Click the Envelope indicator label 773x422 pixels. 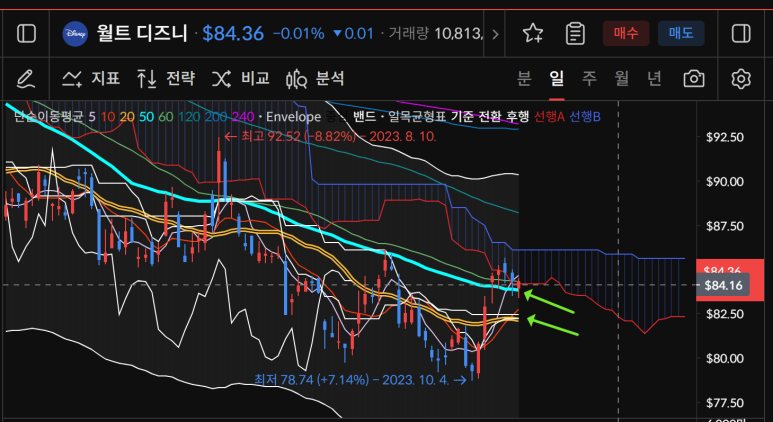pos(293,117)
